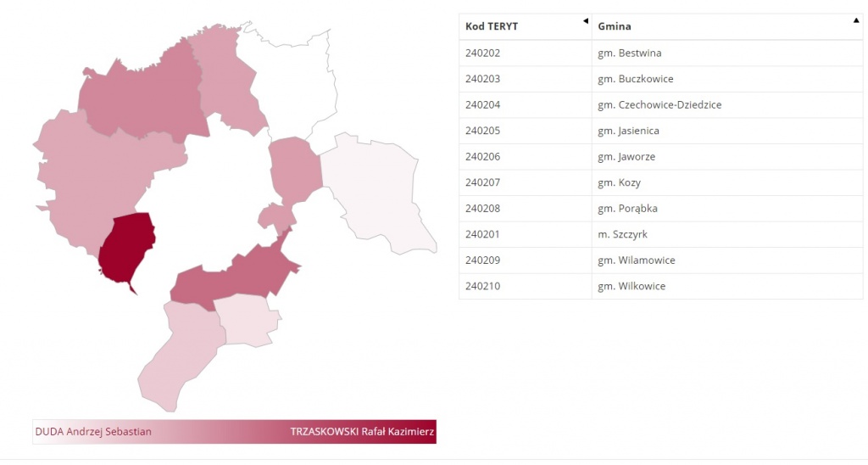The width and height of the screenshot is (868, 465).
Task: Select the southernmost pale pink map region
Action: click(x=180, y=355)
